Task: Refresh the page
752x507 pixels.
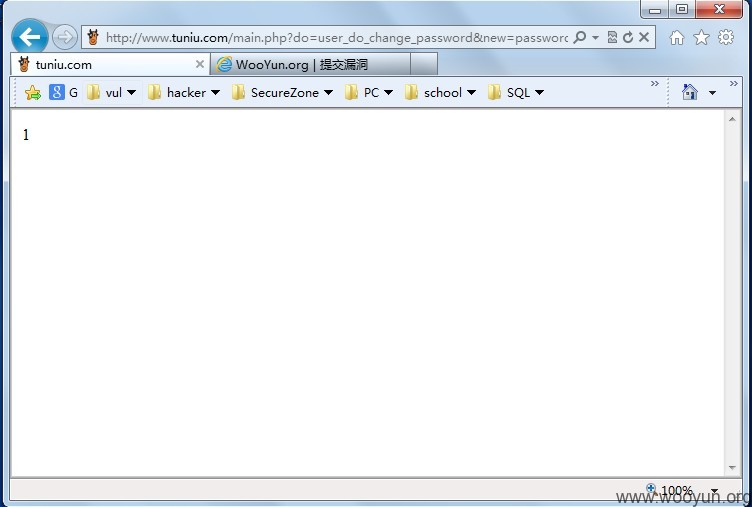Action: [x=628, y=37]
